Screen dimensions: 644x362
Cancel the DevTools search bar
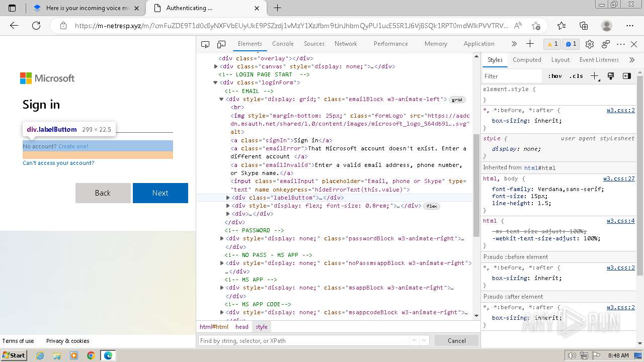(x=457, y=340)
